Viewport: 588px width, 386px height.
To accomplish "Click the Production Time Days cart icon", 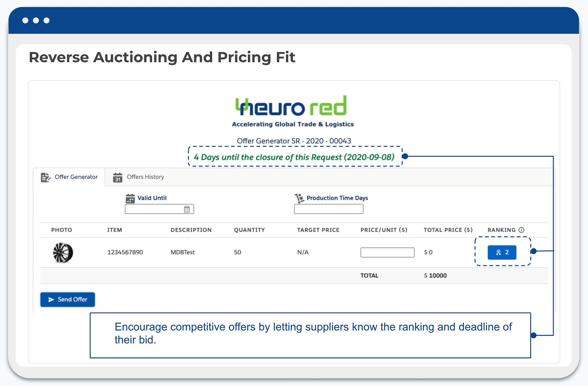I will tap(299, 198).
